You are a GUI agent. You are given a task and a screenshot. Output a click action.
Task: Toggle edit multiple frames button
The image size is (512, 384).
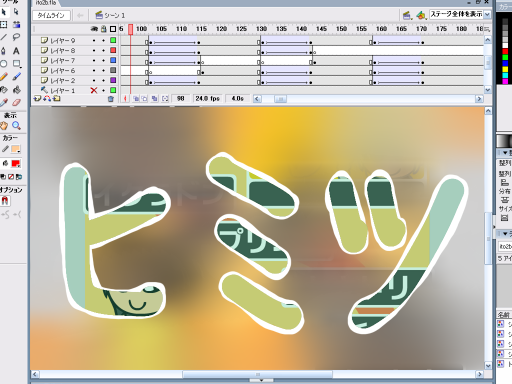point(154,99)
